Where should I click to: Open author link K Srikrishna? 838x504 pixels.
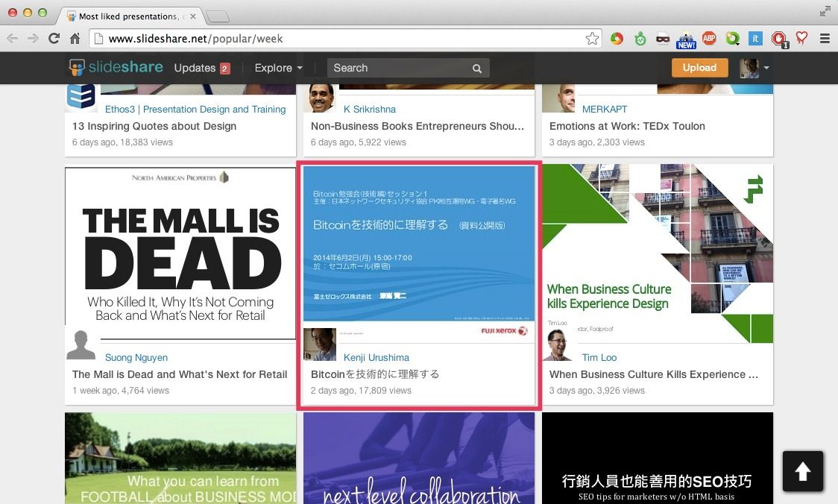click(x=370, y=109)
